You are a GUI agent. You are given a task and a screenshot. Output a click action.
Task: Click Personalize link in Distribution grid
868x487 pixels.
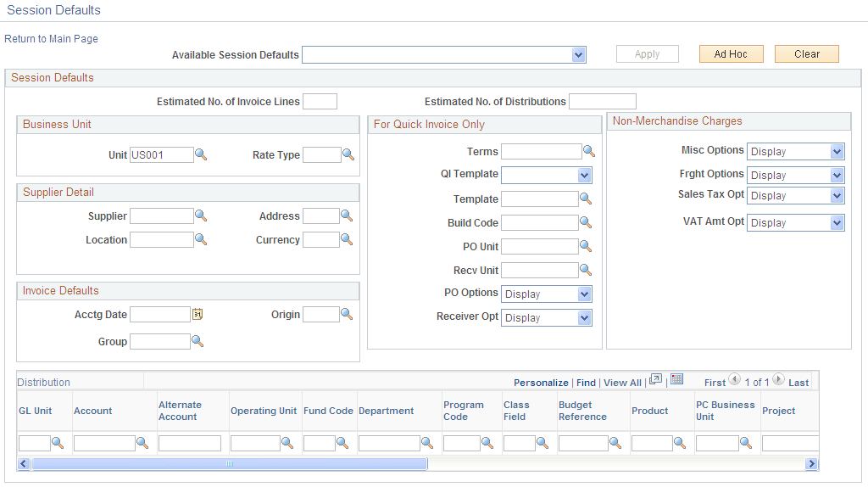[541, 383]
